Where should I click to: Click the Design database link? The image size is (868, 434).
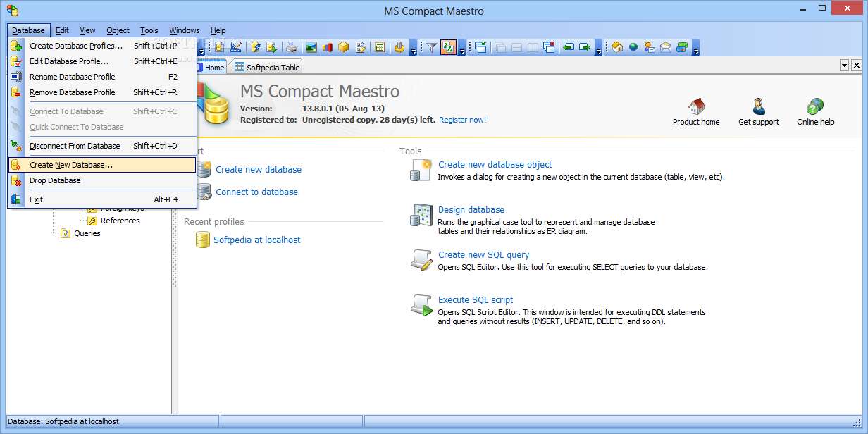[x=471, y=209]
